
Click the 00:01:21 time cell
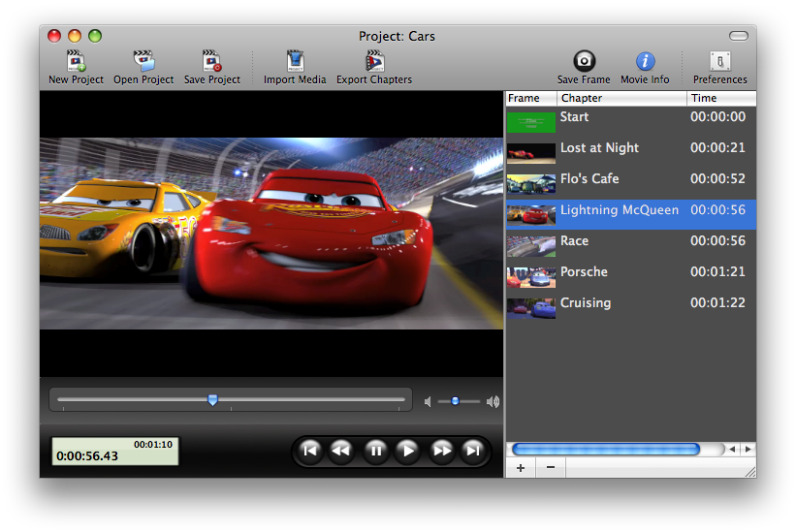[717, 271]
